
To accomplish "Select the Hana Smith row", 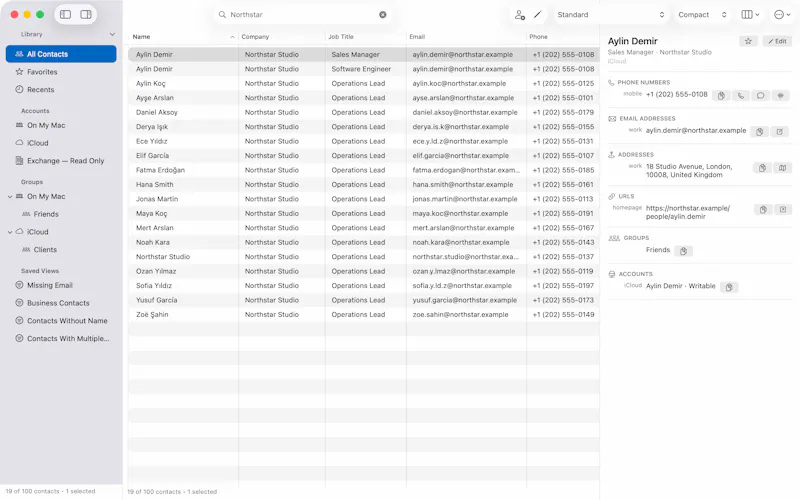I will click(x=364, y=185).
